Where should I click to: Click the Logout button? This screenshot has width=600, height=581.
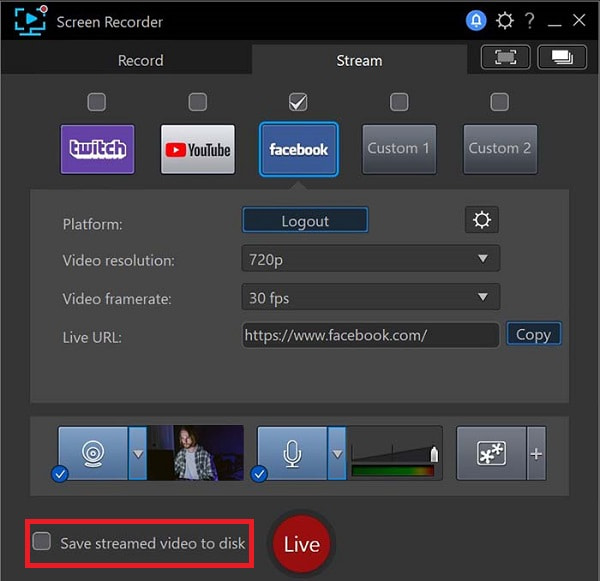click(x=305, y=220)
